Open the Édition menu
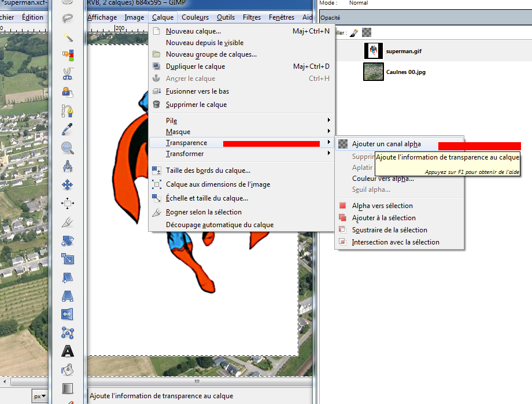 tap(32, 17)
